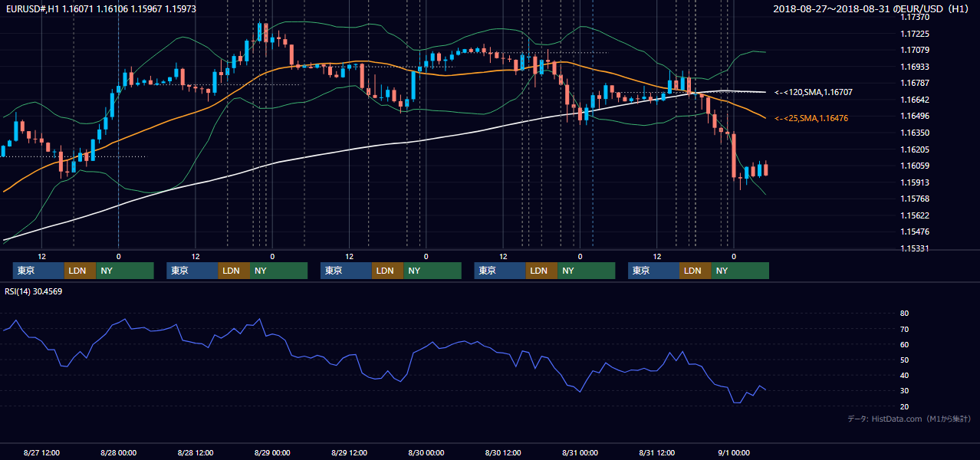The height and width of the screenshot is (460, 980).
Task: Select the 8/29 00:00 time axis label
Action: click(x=272, y=452)
